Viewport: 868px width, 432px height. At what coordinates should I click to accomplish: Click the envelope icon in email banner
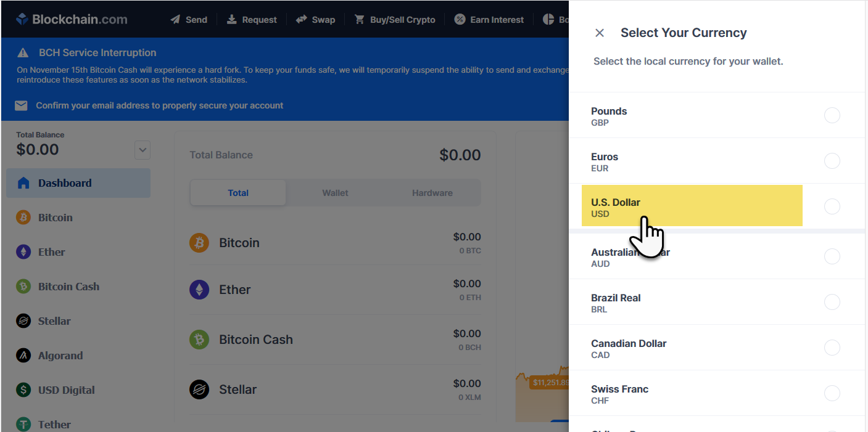coord(22,106)
